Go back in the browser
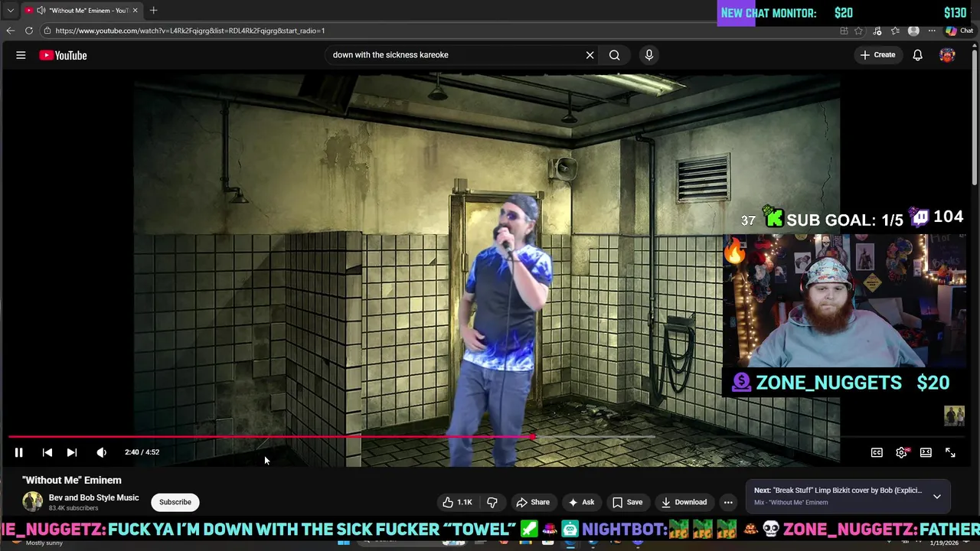 pos(10,31)
